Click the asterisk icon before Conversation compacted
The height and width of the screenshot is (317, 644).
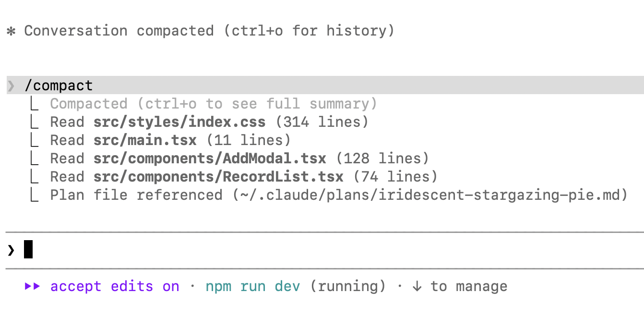point(11,31)
